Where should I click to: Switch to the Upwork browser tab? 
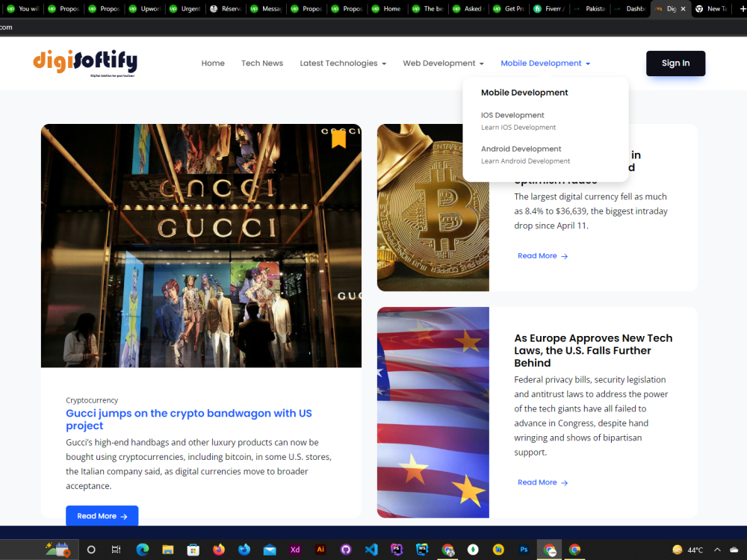pyautogui.click(x=145, y=8)
